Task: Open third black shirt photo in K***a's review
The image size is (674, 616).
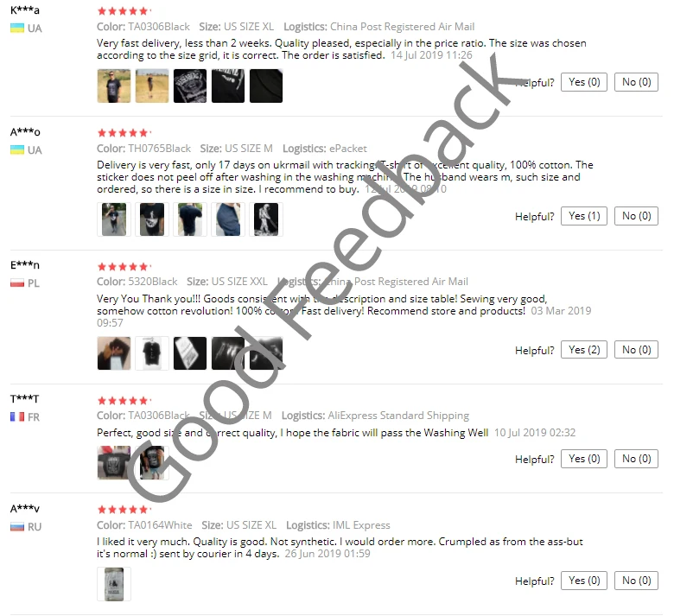Action: click(x=190, y=86)
